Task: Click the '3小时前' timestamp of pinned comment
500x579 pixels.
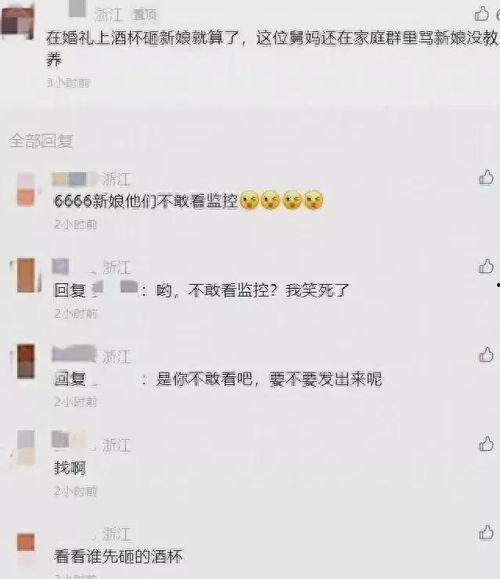Action: [69, 83]
